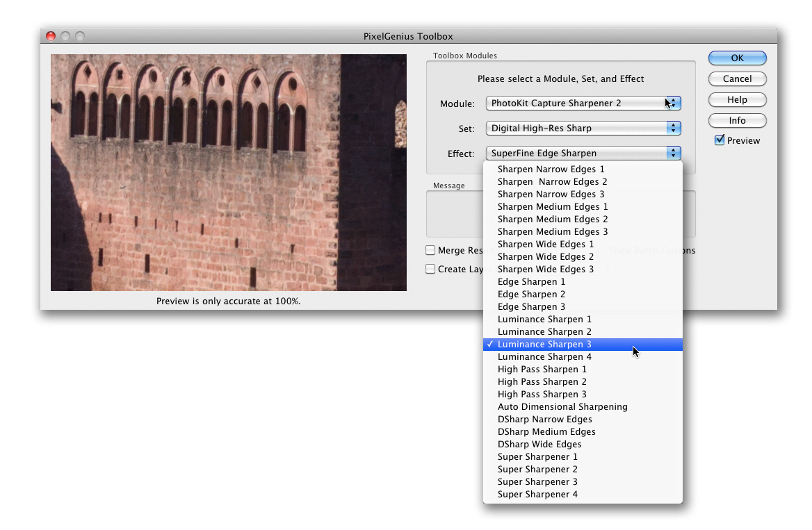Select Edge Sharpen 1 effect
The image size is (812, 530).
click(x=583, y=281)
